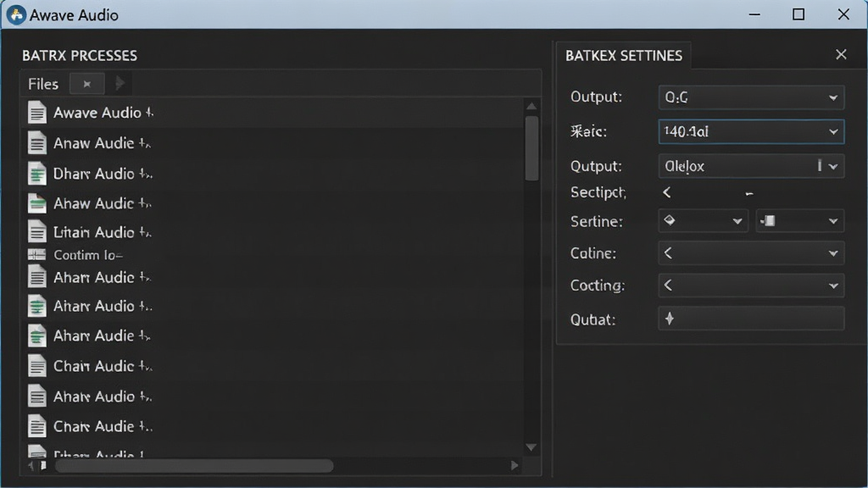Click the star icon in Qubat field
The width and height of the screenshot is (868, 488).
[x=670, y=319]
